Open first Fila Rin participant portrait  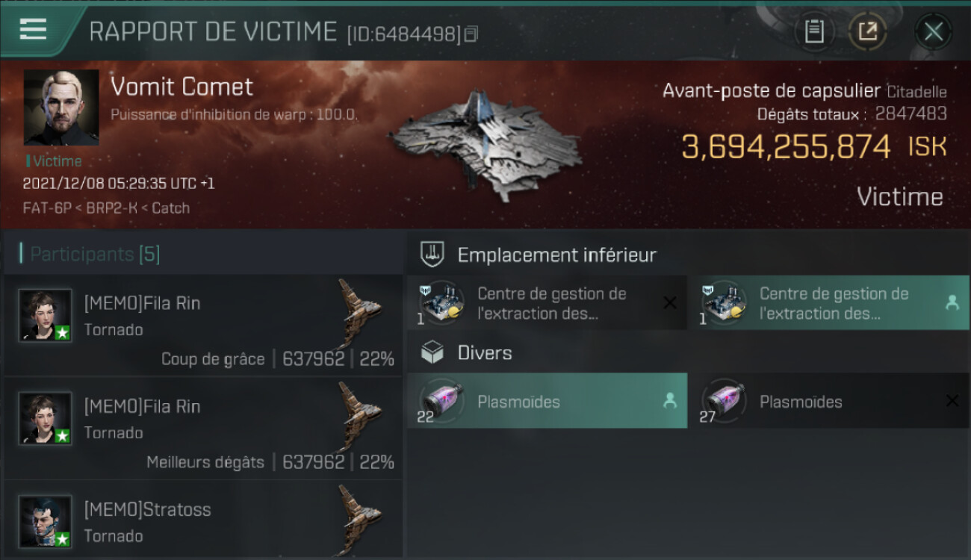pos(46,315)
